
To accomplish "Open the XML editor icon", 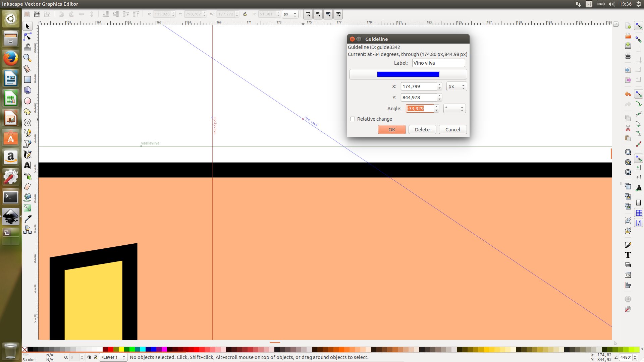I will pos(628,275).
